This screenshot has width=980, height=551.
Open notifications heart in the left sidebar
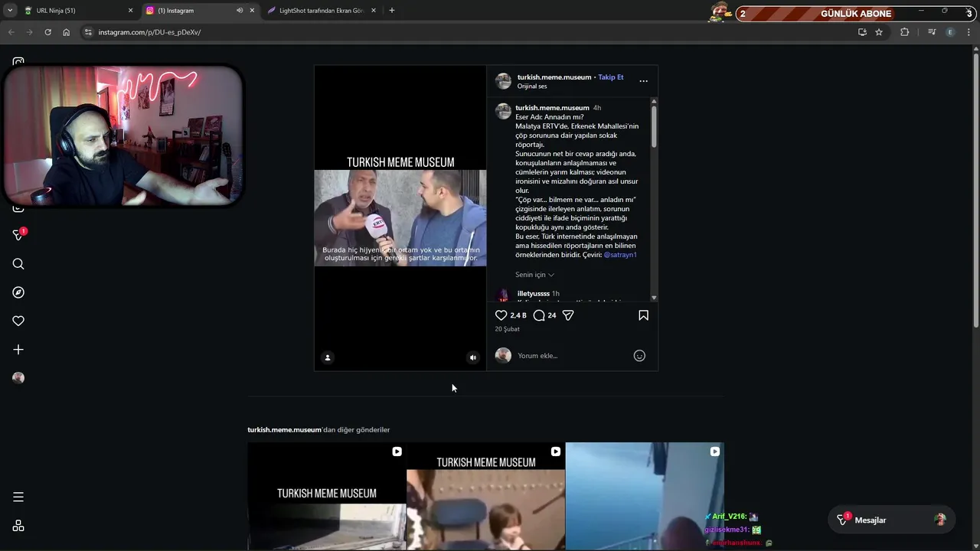tap(18, 321)
